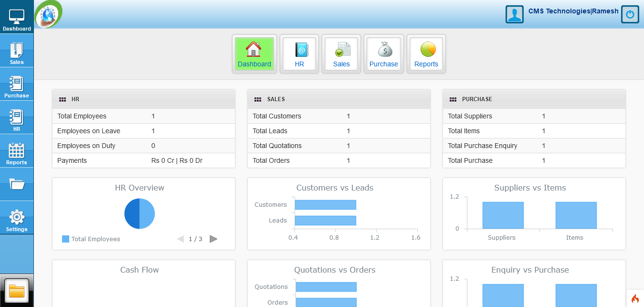Click the white folder icon in sidebar
The height and width of the screenshot is (307, 644).
[17, 184]
